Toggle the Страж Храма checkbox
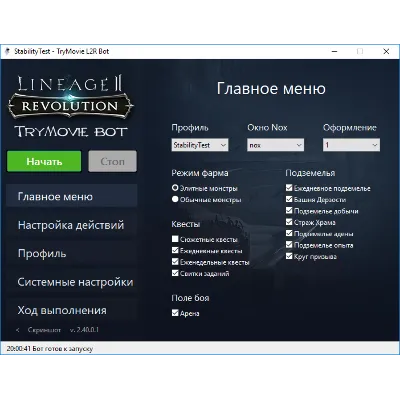Image resolution: width=400 pixels, height=400 pixels. click(289, 222)
